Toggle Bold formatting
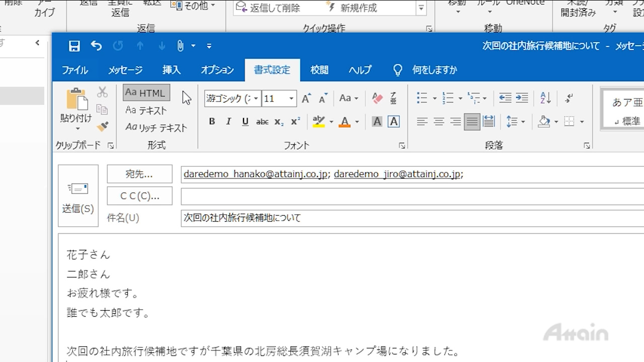The image size is (644, 362). click(212, 122)
